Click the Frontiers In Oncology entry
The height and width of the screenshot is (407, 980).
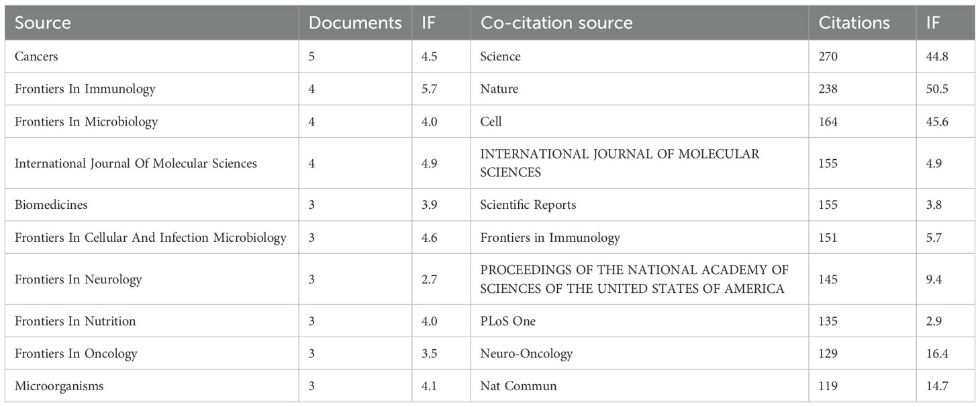pos(76,353)
